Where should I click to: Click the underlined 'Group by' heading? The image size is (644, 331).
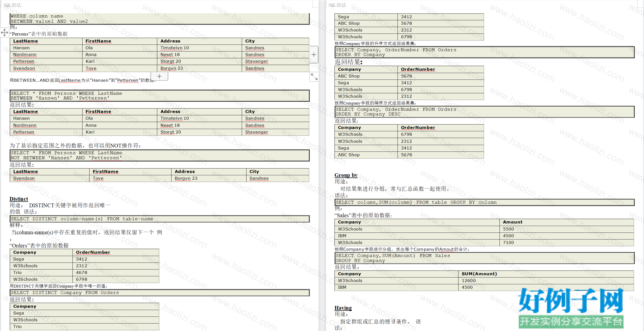(346, 175)
